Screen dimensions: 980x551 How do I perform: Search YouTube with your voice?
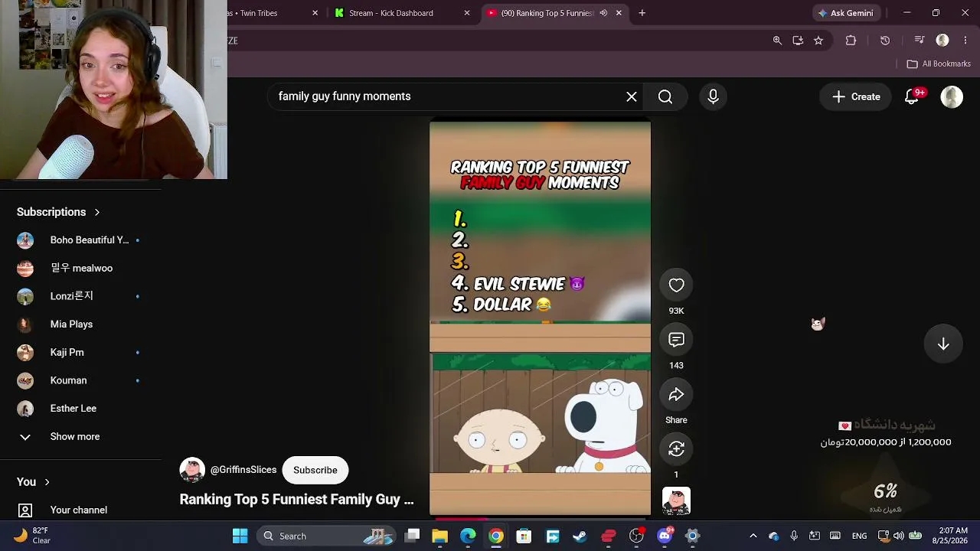[713, 96]
